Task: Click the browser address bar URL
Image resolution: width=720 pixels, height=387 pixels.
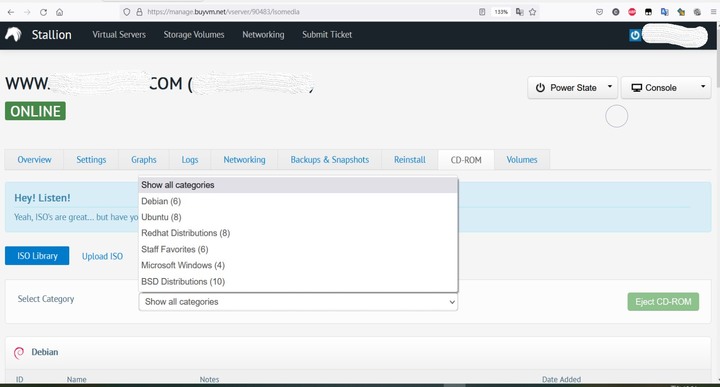Action: click(x=224, y=12)
